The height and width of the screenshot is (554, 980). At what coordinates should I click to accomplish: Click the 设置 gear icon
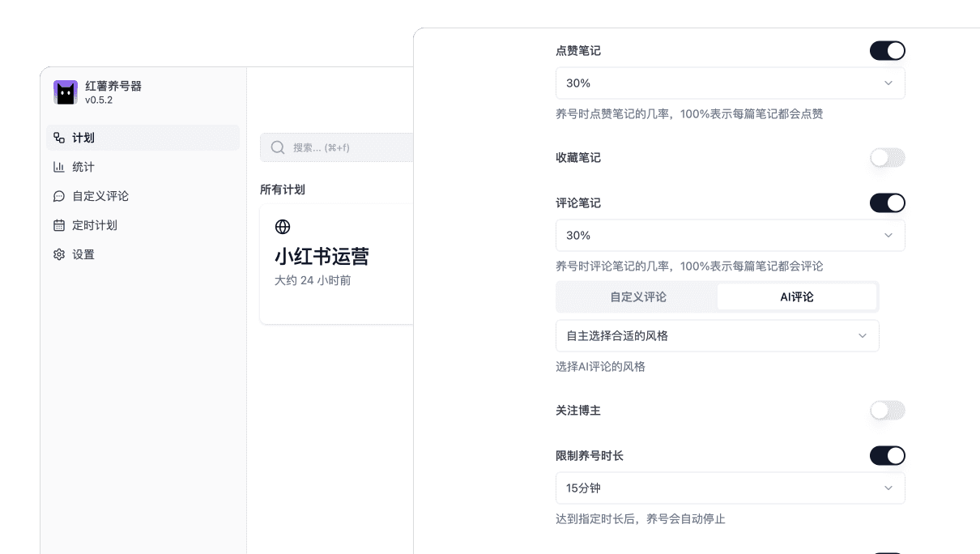(59, 254)
